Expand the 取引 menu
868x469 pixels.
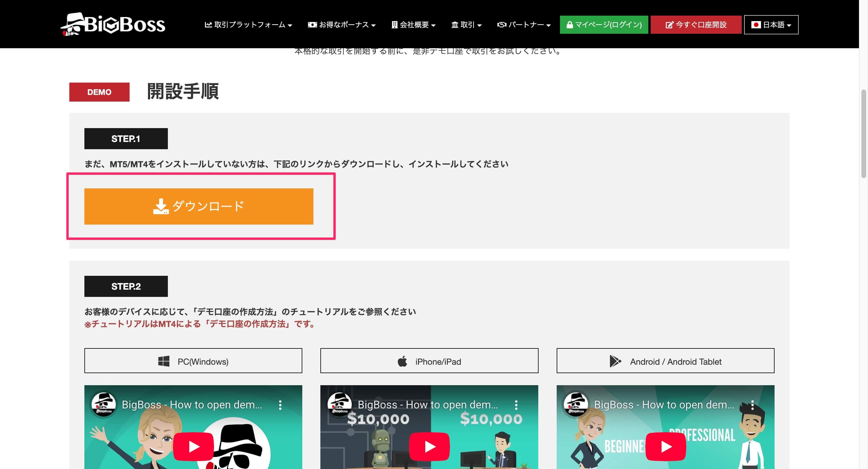click(466, 25)
